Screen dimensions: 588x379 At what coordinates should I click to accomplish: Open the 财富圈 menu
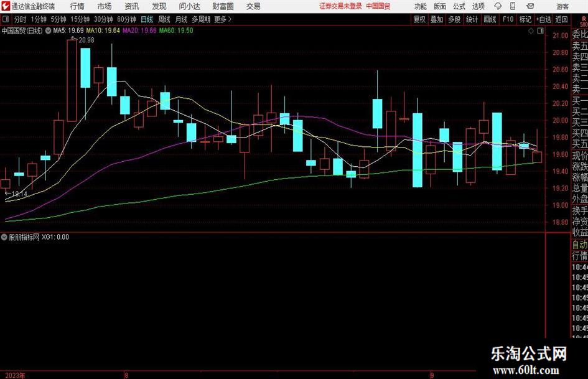click(223, 6)
